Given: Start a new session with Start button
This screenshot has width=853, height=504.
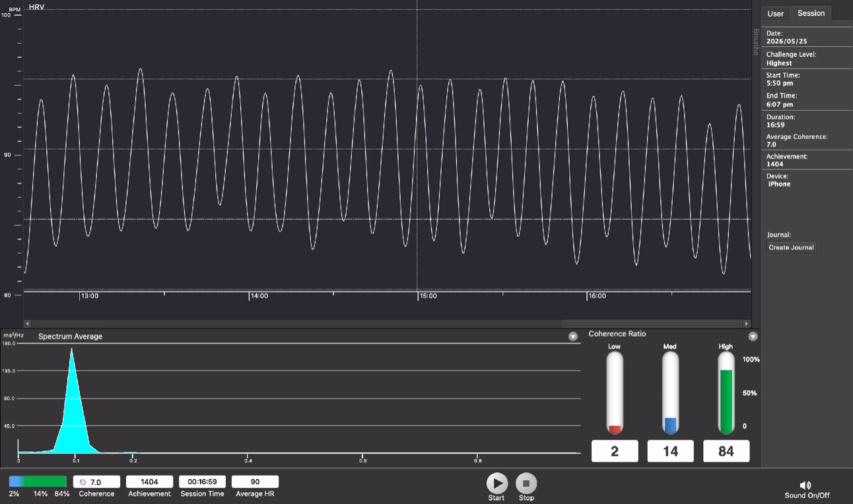Looking at the screenshot, I should [x=496, y=483].
